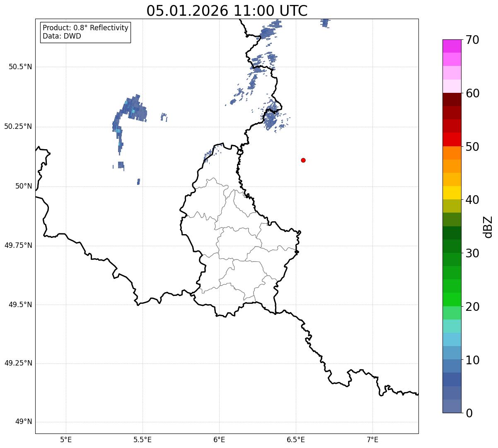Click the 30 tick label on colorbar
The width and height of the screenshot is (498, 448).
point(472,253)
